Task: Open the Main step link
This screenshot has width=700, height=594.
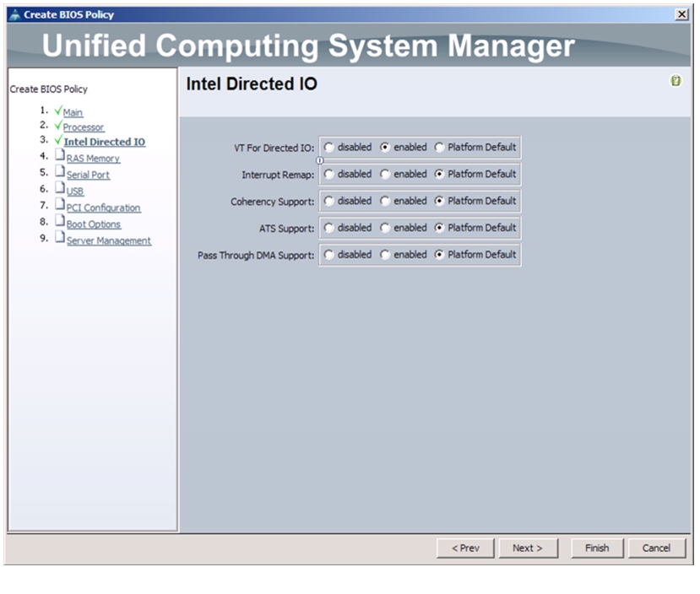Action: pos(73,112)
